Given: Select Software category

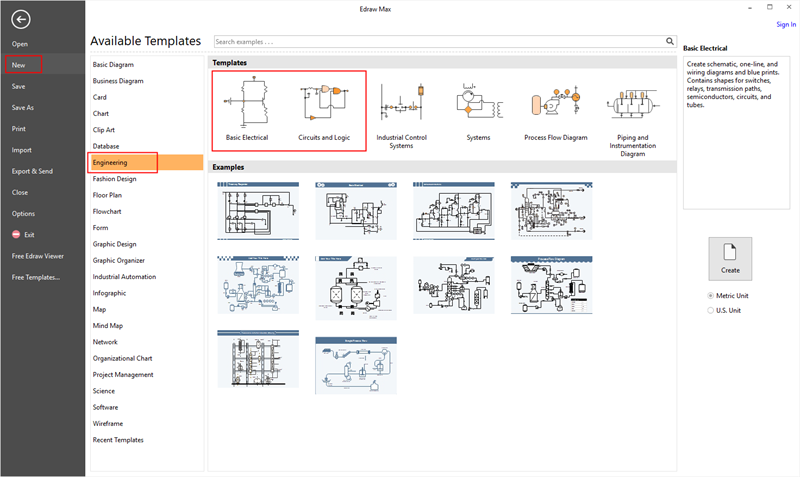Looking at the screenshot, I should pyautogui.click(x=105, y=408).
